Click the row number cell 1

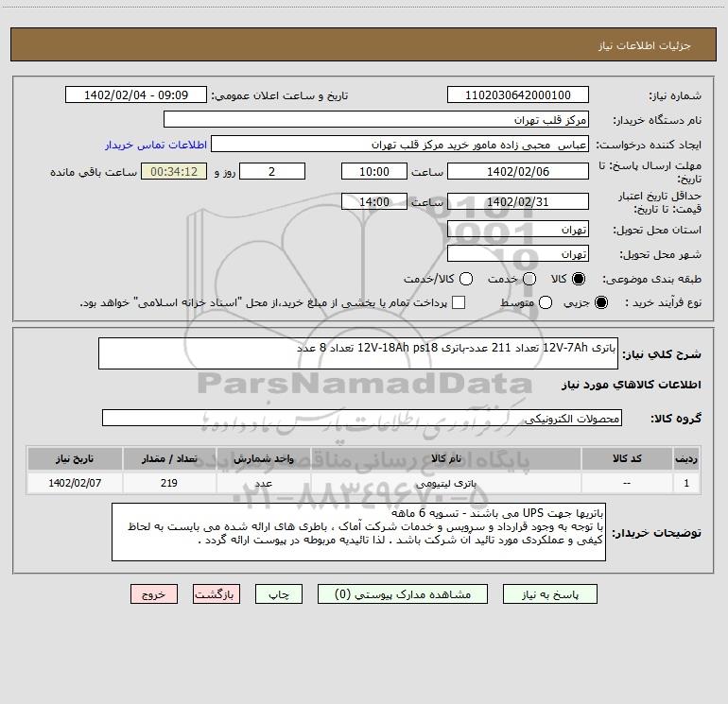tap(686, 483)
